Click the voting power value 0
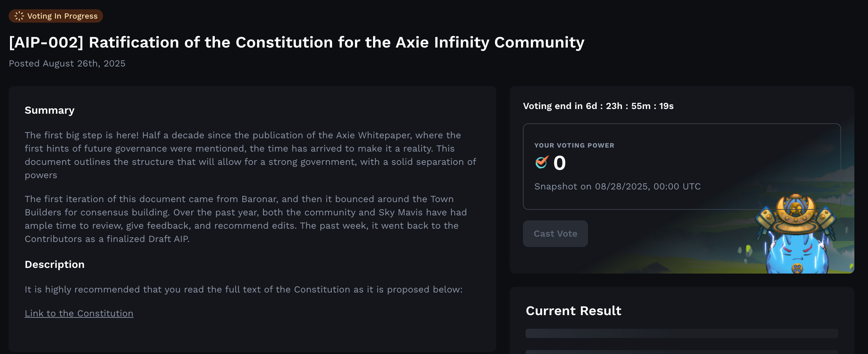Screen dimensions: 868x354 559,163
